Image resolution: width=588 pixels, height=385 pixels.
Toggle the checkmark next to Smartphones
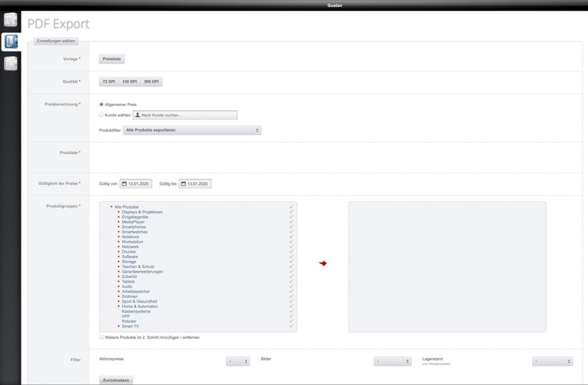(292, 227)
